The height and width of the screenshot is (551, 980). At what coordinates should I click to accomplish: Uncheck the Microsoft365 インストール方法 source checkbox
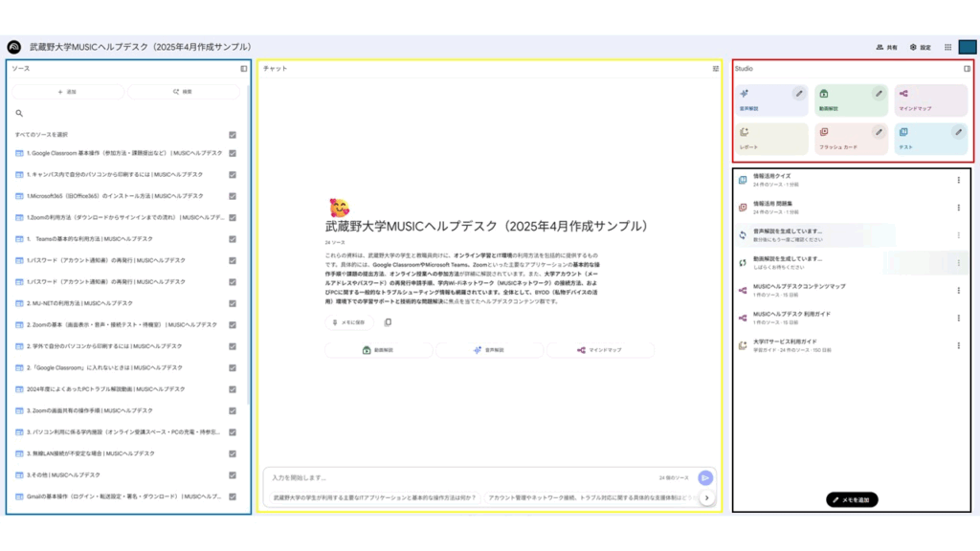pos(233,196)
